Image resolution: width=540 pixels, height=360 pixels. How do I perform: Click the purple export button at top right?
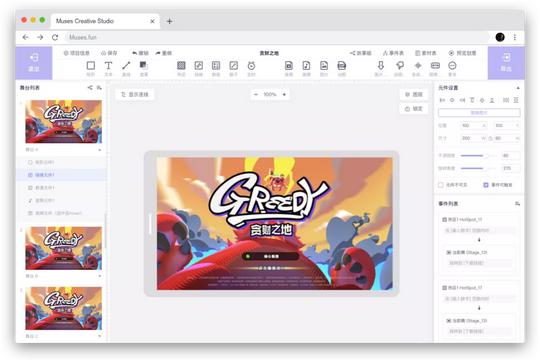coord(506,63)
